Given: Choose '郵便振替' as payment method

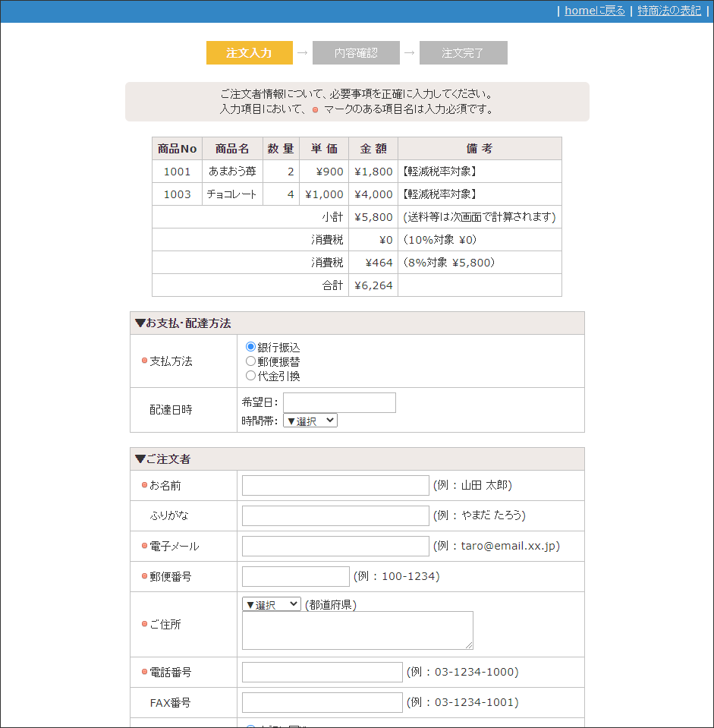Looking at the screenshot, I should tap(251, 361).
